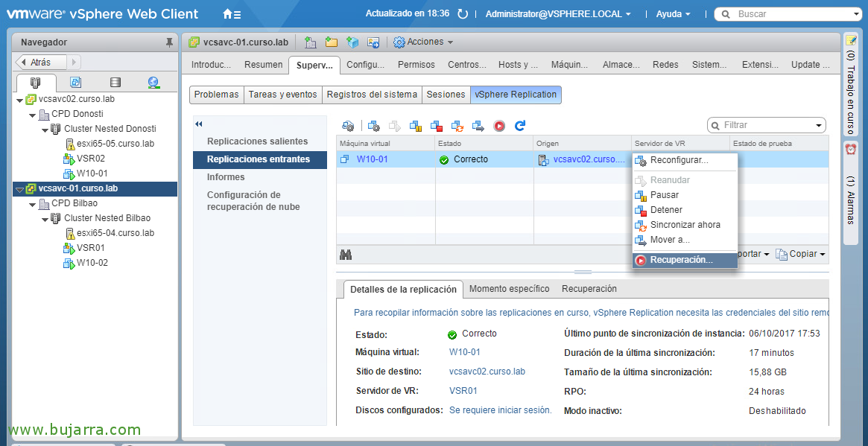Click the Create new datacenter toolbar icon
The image size is (868, 446).
311,42
